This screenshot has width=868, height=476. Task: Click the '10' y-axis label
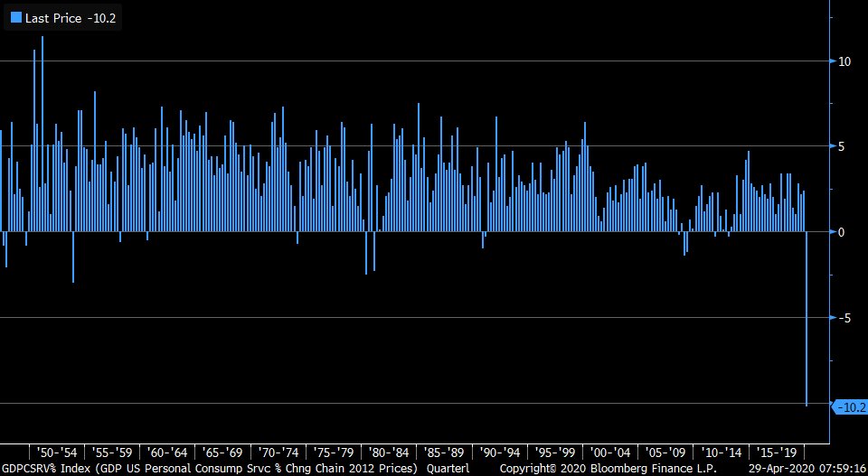click(x=844, y=61)
